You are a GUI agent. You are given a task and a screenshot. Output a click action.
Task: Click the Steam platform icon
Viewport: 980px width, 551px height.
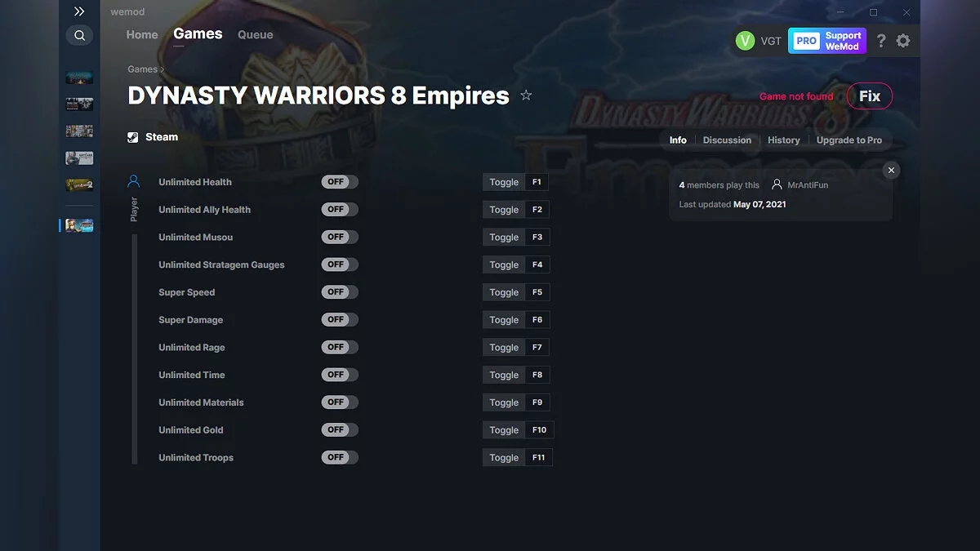click(x=132, y=136)
